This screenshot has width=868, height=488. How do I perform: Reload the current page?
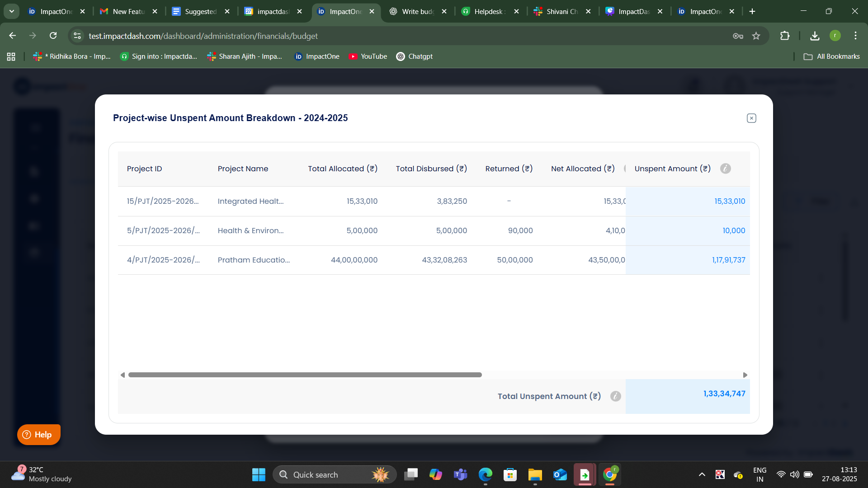point(53,36)
